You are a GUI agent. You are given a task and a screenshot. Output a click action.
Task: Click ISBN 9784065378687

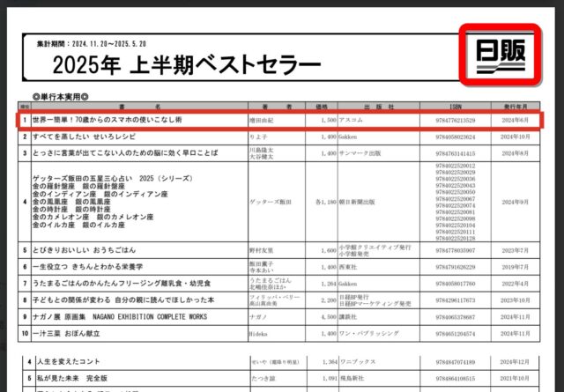coord(456,317)
